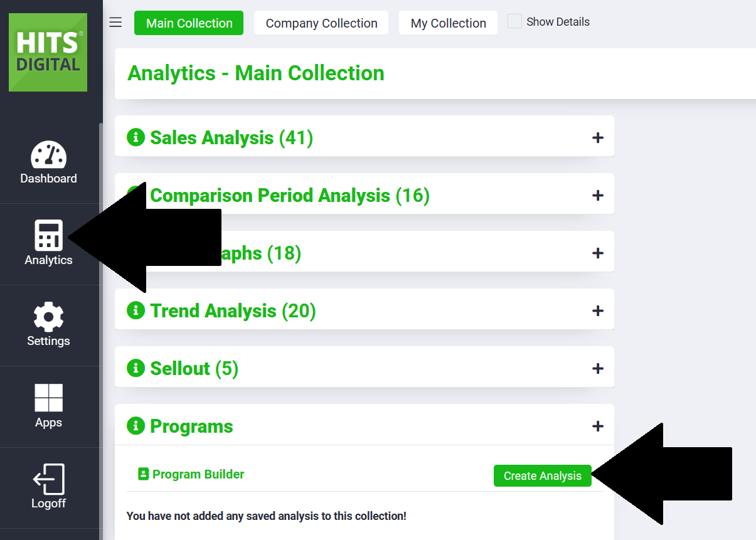This screenshot has width=756, height=540.
Task: Enable the Show Details checkbox
Action: tap(514, 22)
